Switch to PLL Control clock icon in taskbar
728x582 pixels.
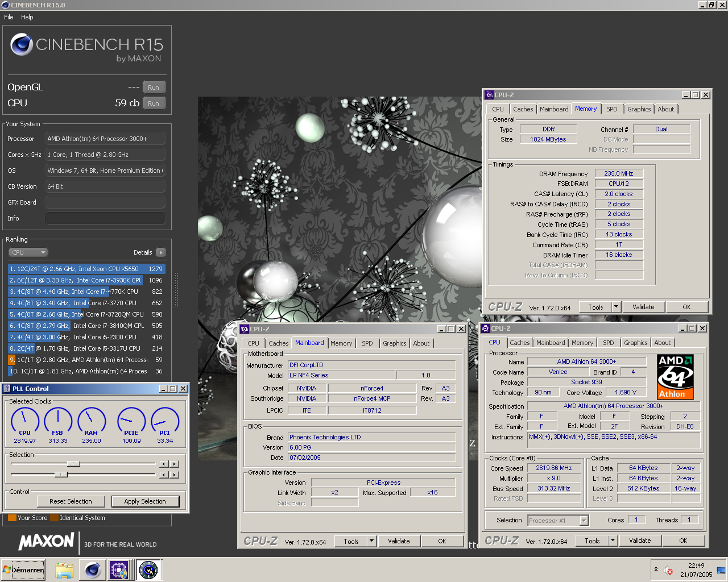point(148,570)
